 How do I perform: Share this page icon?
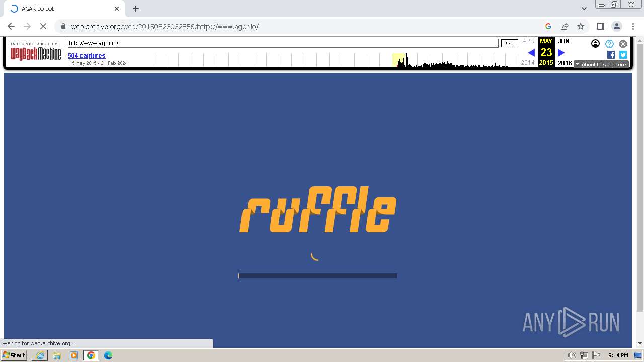point(565,26)
